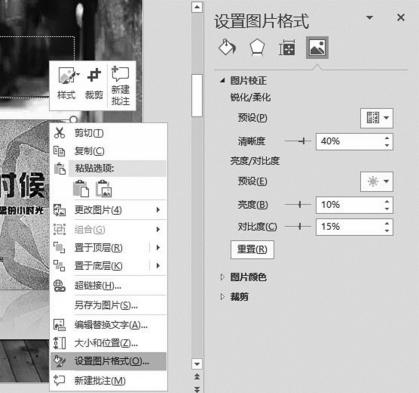The image size is (419, 393).
Task: Choose 置于顶层(R) menu entry
Action: pyautogui.click(x=108, y=248)
